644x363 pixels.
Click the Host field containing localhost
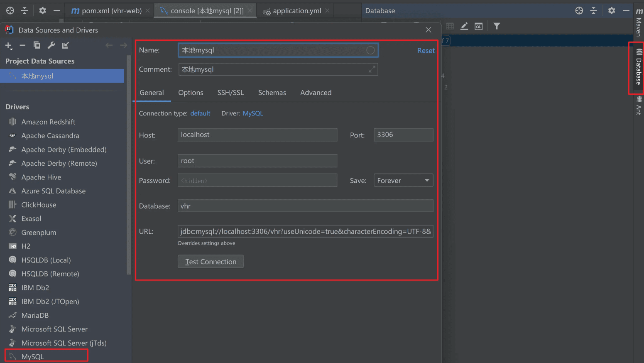click(x=257, y=135)
